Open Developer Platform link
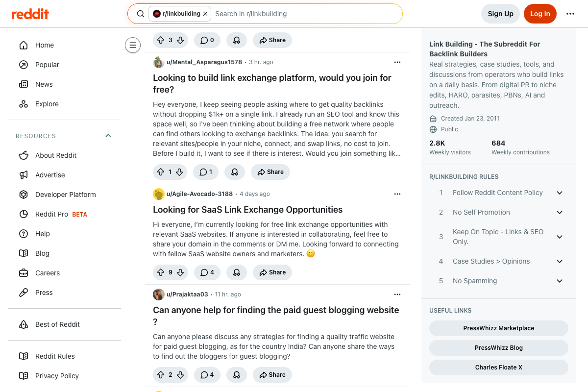This screenshot has width=588, height=392. [64, 195]
